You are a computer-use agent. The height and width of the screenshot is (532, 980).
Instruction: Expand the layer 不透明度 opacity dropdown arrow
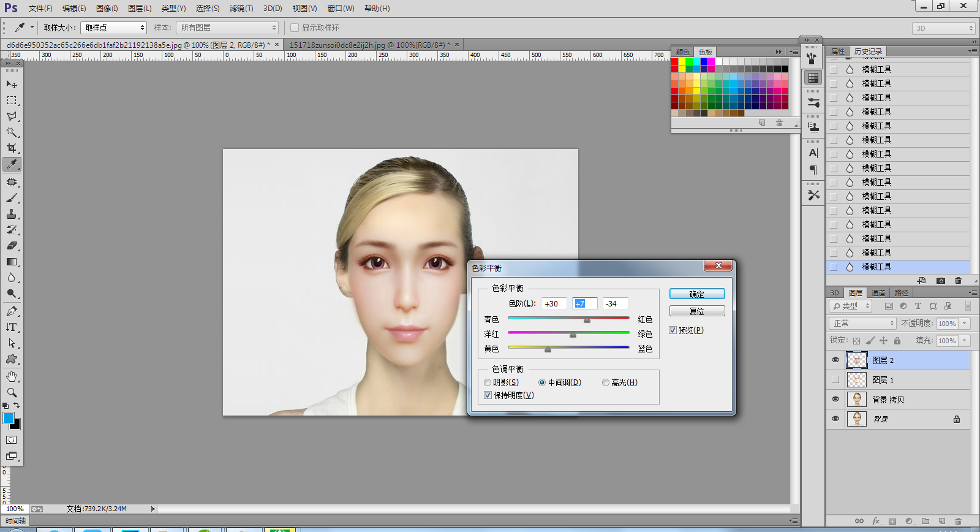pos(965,323)
